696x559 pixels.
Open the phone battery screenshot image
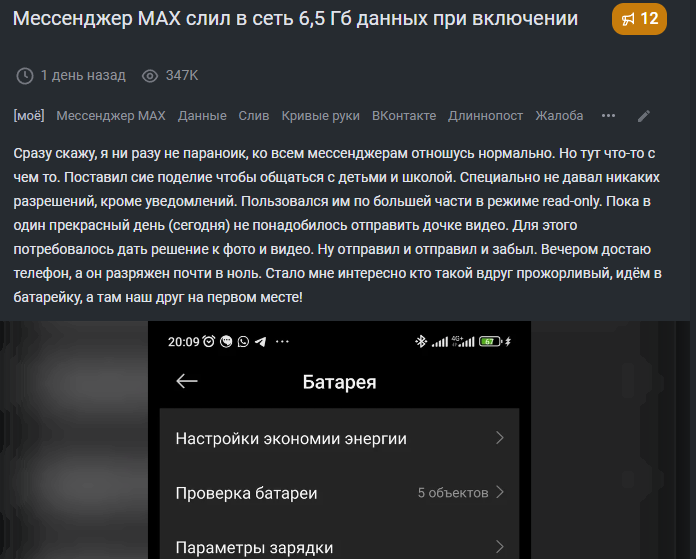340,440
